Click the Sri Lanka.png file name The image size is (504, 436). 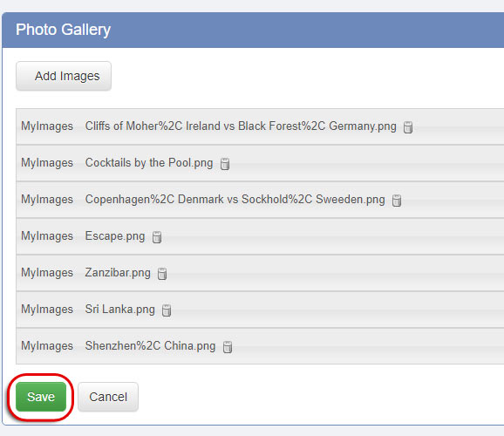[x=119, y=310]
